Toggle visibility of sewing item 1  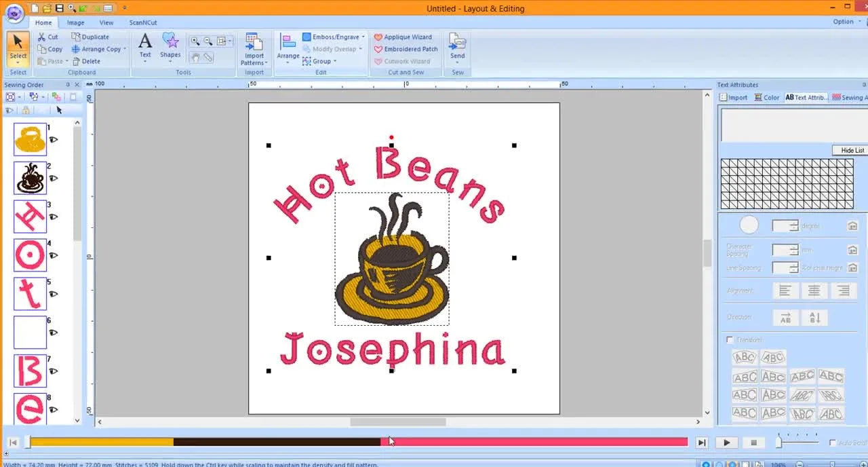click(54, 140)
